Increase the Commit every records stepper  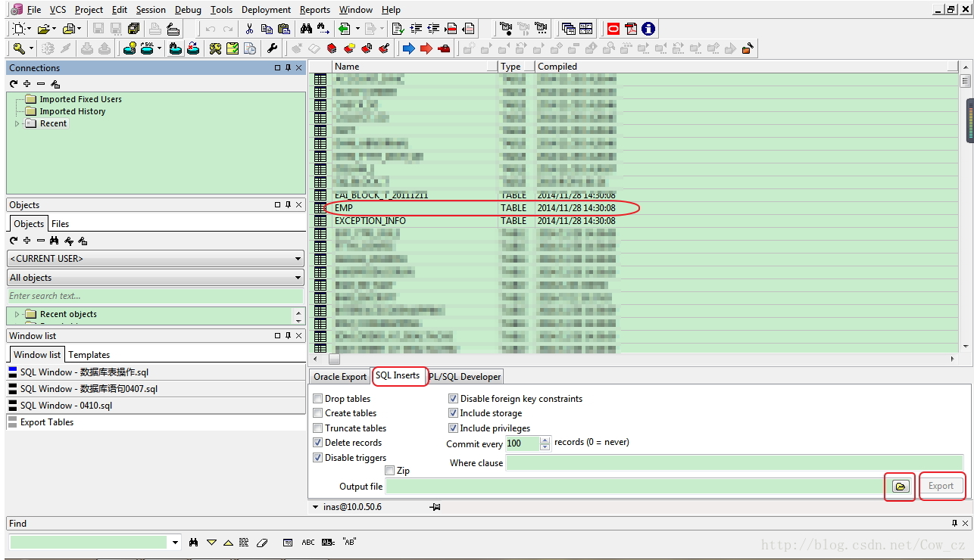(545, 440)
